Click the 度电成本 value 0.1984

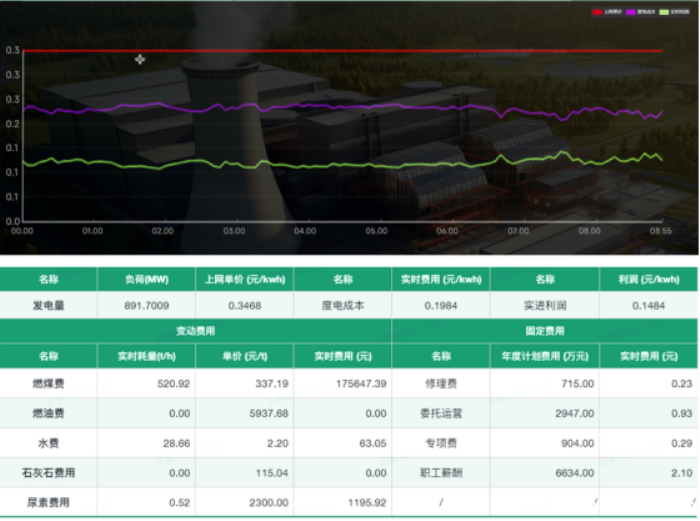(440, 305)
